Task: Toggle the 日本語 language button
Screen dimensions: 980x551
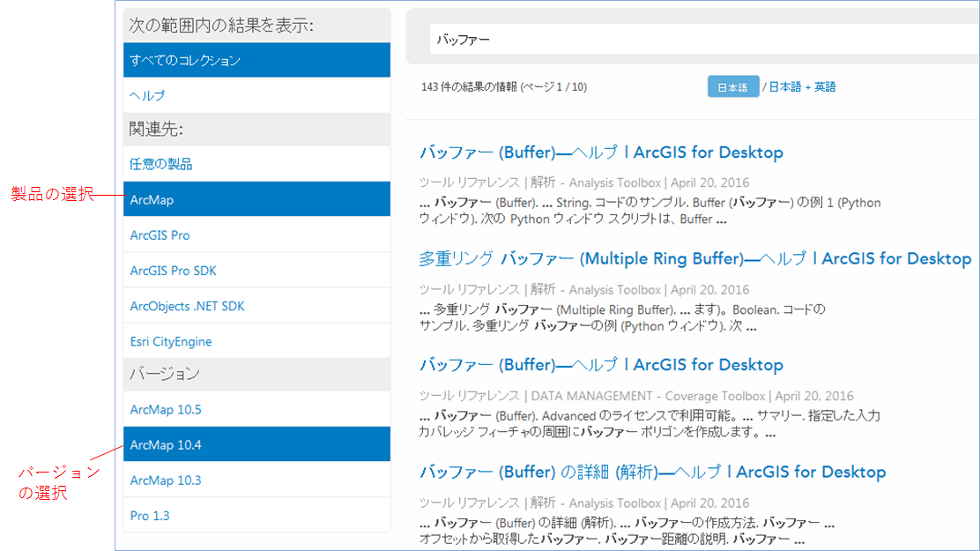Action: click(x=733, y=87)
